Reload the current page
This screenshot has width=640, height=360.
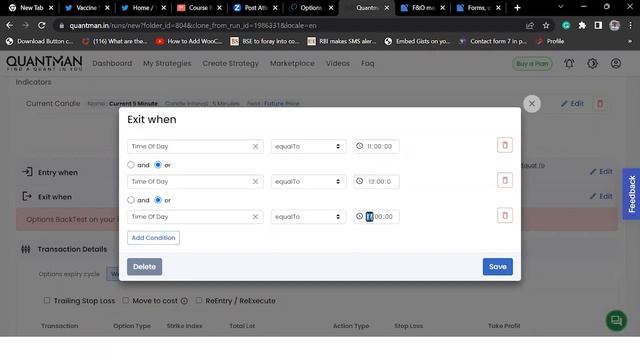tap(42, 25)
